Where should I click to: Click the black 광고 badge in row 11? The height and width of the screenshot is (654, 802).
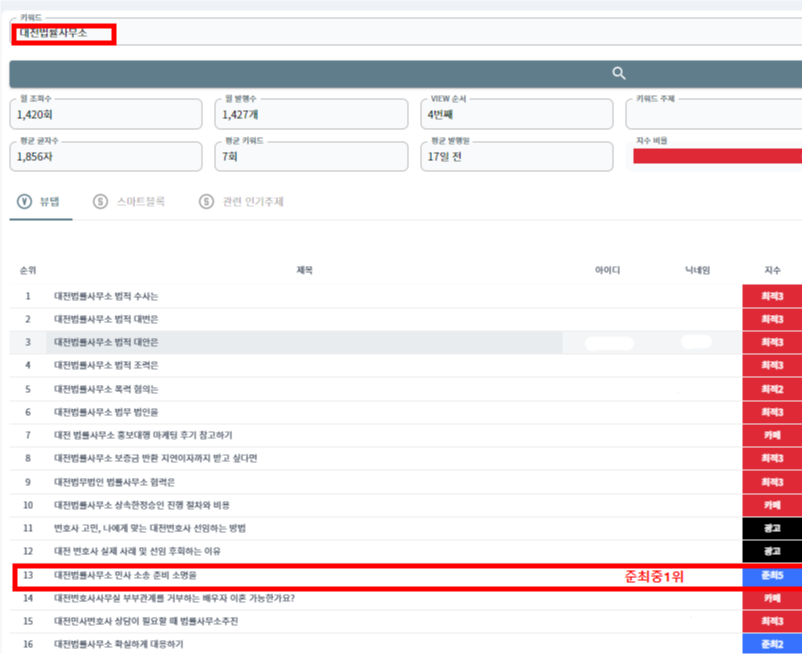(x=771, y=528)
